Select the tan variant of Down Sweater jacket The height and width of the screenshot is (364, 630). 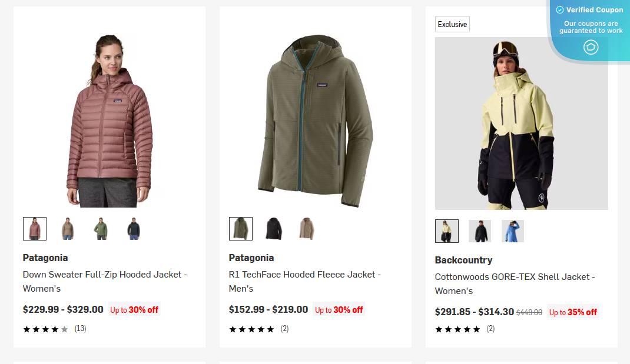click(x=67, y=228)
